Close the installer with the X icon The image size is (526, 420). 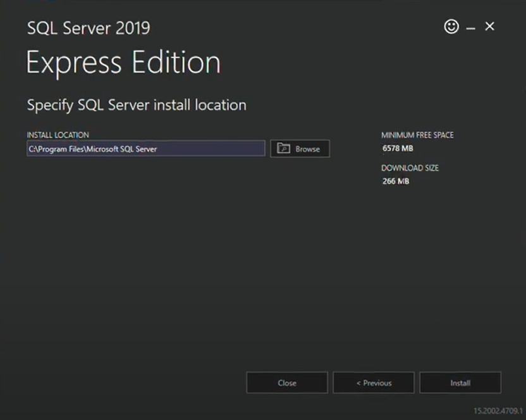490,26
